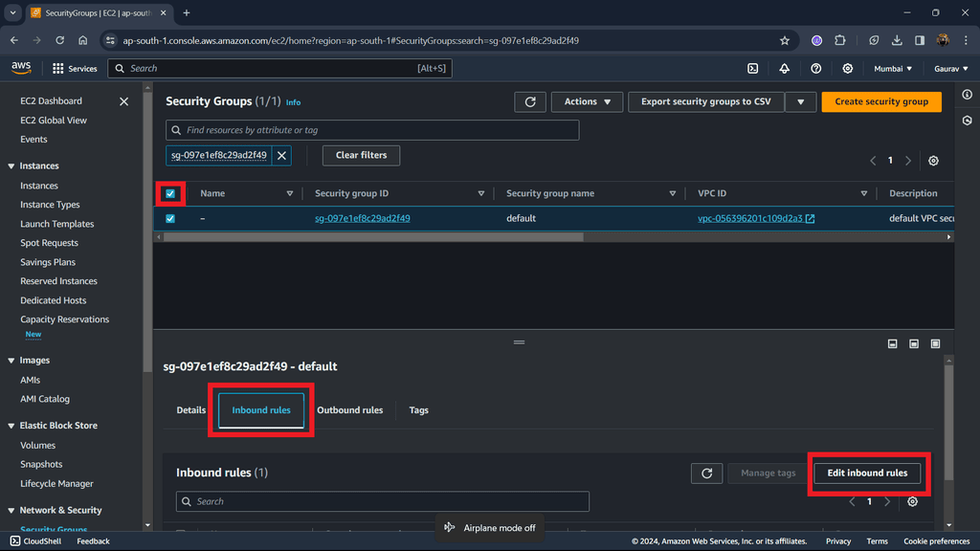Click the horizontal table scrollbar
Screen dimensions: 980x551
(373, 237)
